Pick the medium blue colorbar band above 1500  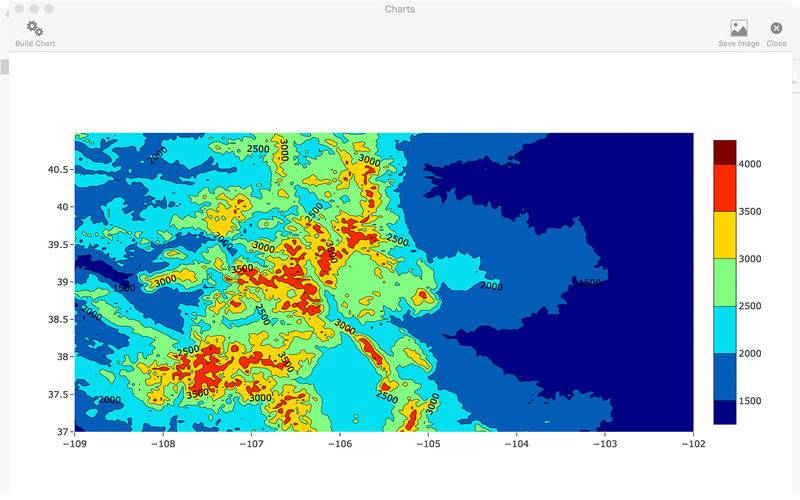tap(724, 376)
